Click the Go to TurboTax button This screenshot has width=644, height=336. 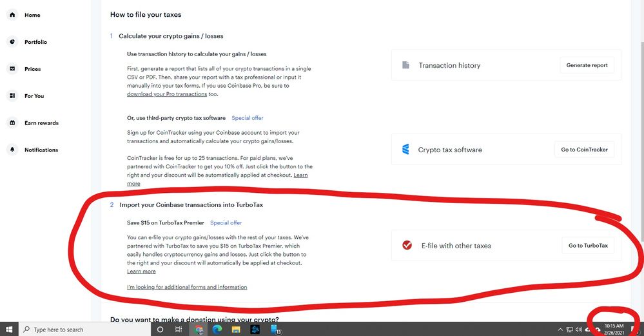(x=588, y=245)
